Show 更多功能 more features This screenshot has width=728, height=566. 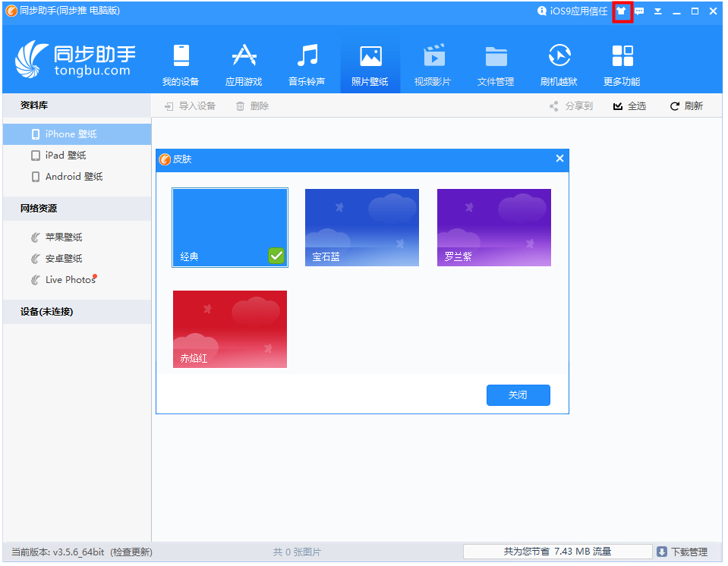click(x=622, y=65)
